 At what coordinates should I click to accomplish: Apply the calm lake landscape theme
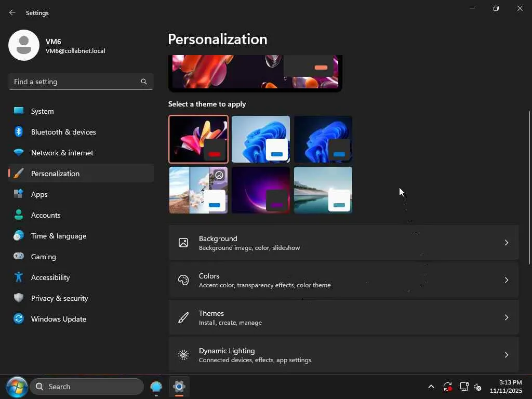(x=323, y=190)
